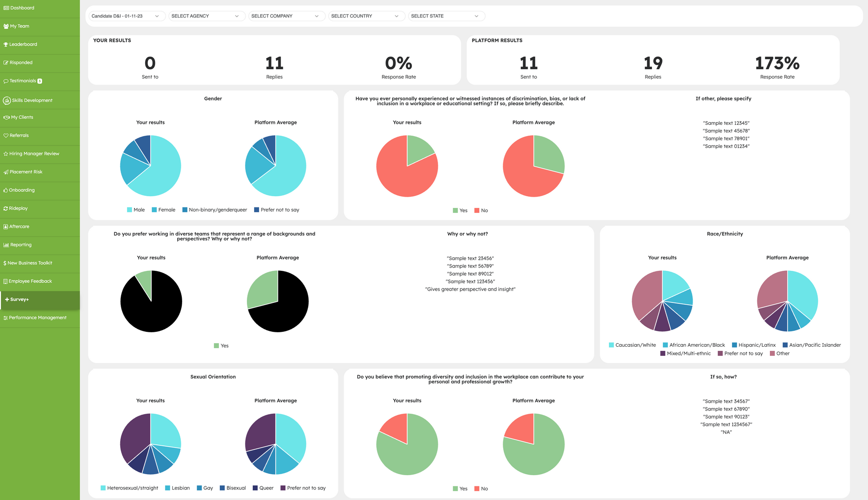Toggle Prefer not to say in Gender legend

(x=277, y=210)
